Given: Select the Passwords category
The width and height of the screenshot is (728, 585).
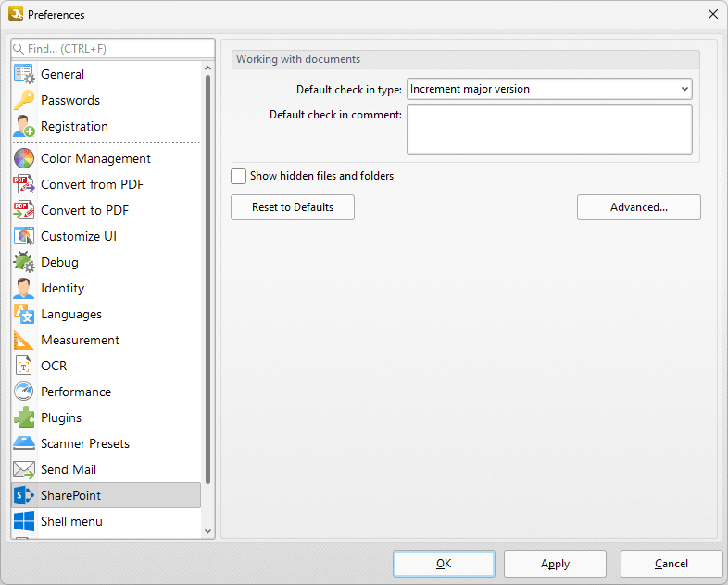Looking at the screenshot, I should click(107, 100).
